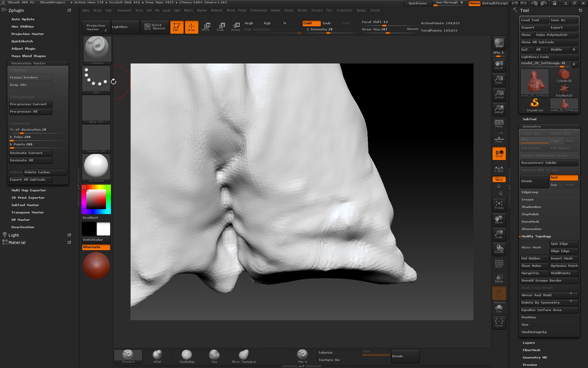The image size is (588, 368).
Task: Collapse the Decimation Master plugin
Action: [x=28, y=63]
